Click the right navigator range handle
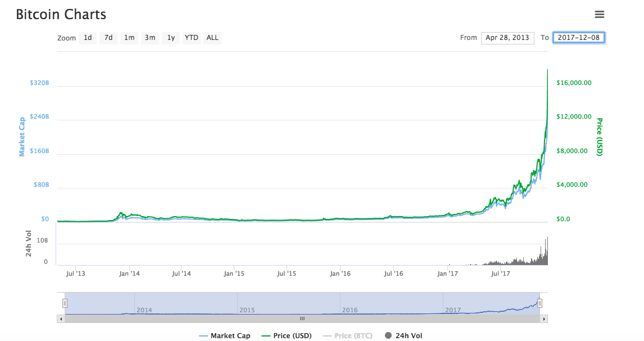Viewport: 644px width, 341px height. pyautogui.click(x=539, y=303)
